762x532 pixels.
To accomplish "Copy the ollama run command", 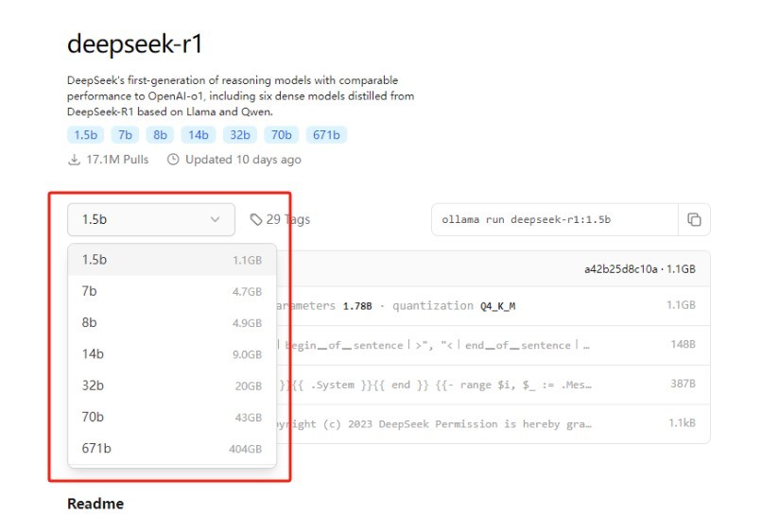I will point(694,219).
